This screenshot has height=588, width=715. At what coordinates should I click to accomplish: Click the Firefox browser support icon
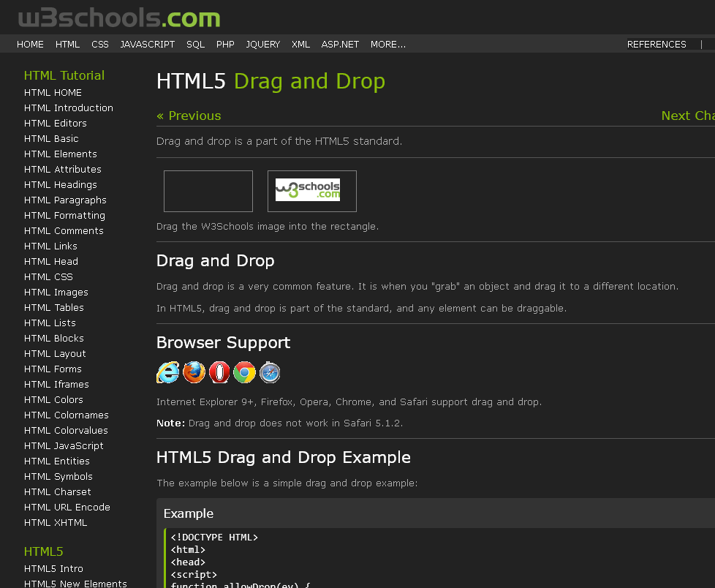(194, 372)
